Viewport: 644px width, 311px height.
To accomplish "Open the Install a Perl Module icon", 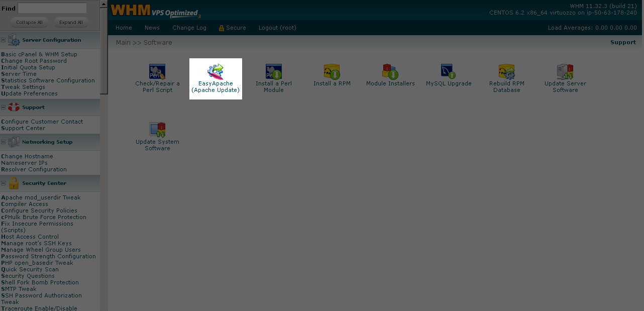I will click(274, 72).
